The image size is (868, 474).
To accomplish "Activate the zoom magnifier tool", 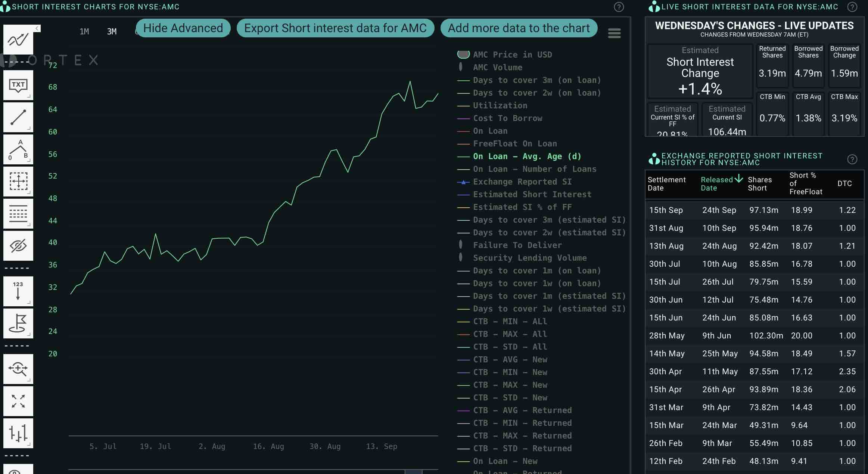I will (18, 369).
